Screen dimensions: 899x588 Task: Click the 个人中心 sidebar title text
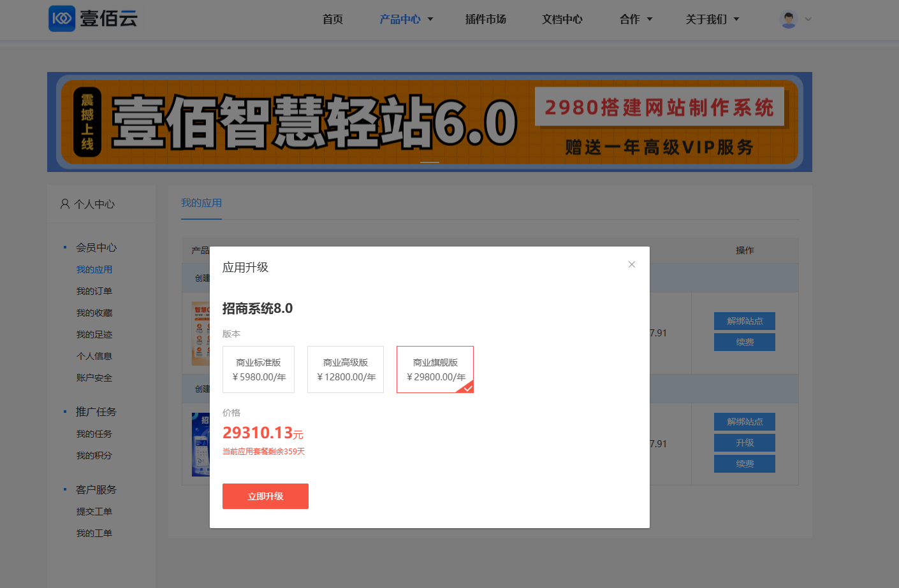coord(94,204)
